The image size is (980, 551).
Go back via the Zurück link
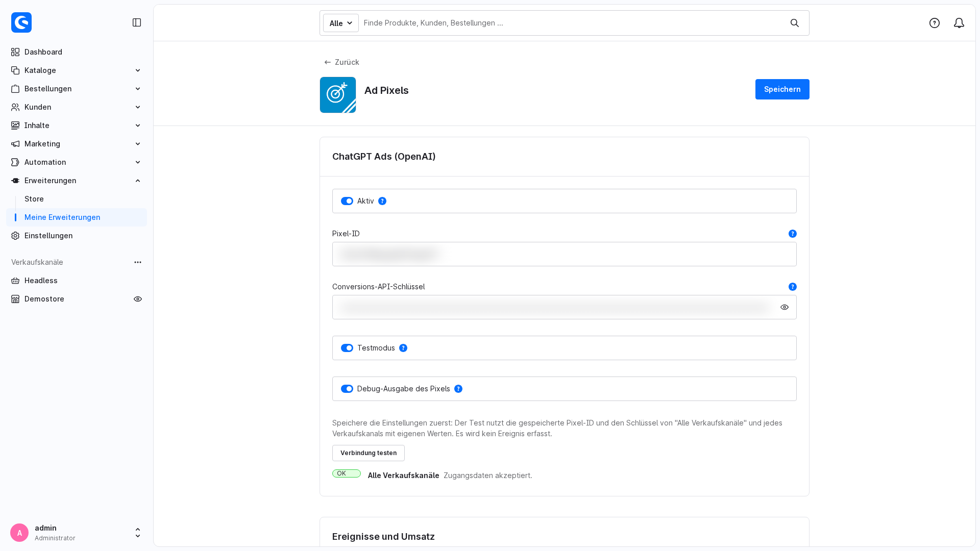342,62
